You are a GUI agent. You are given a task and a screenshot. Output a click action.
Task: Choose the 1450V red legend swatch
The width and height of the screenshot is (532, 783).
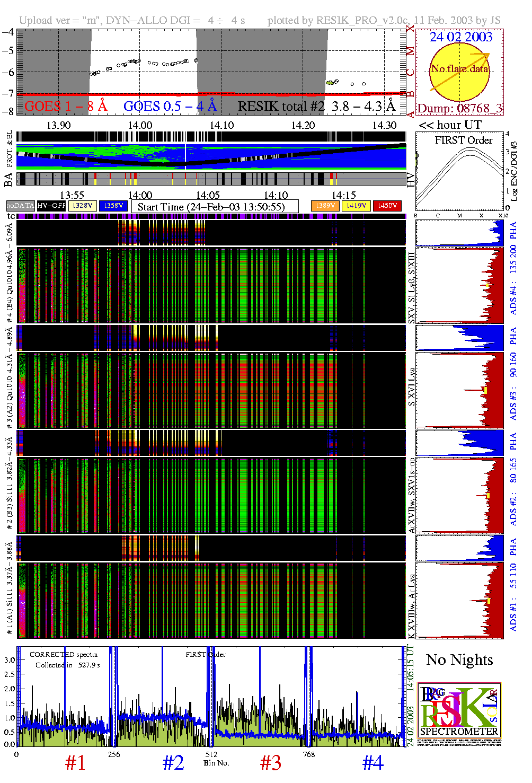click(x=387, y=206)
